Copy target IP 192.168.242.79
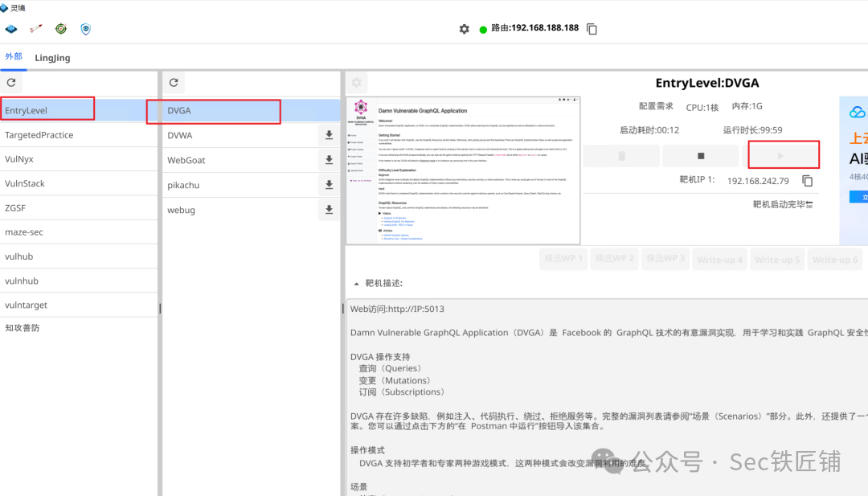Image resolution: width=868 pixels, height=496 pixels. (x=808, y=180)
